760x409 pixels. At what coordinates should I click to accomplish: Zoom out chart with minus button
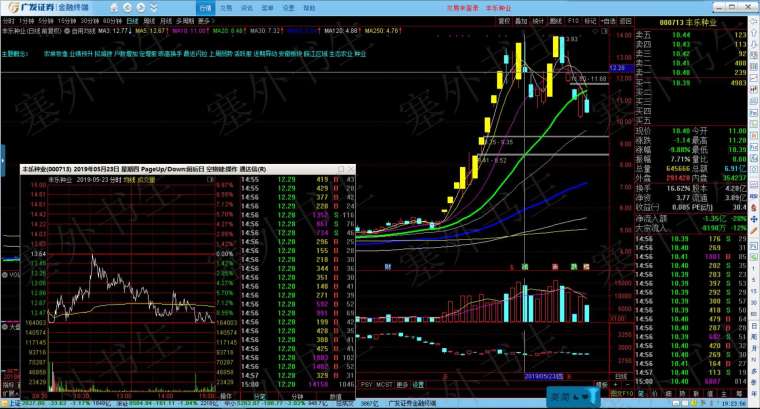(628, 385)
